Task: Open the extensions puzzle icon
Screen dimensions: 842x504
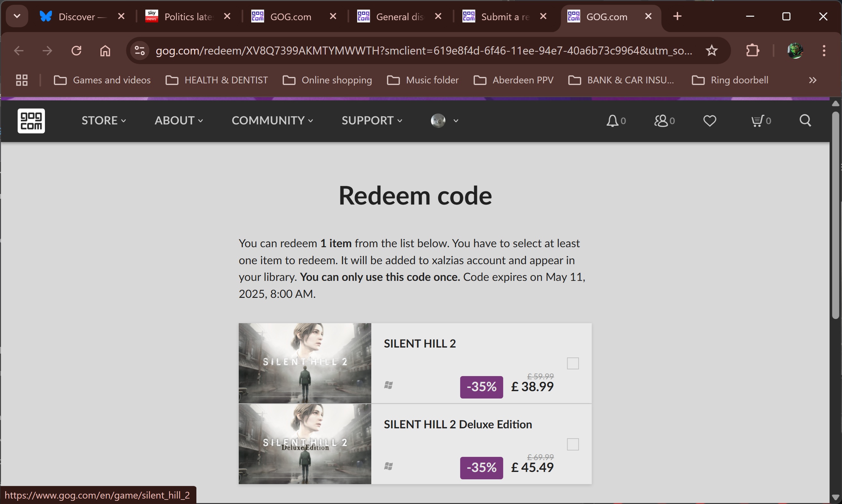Action: tap(752, 51)
